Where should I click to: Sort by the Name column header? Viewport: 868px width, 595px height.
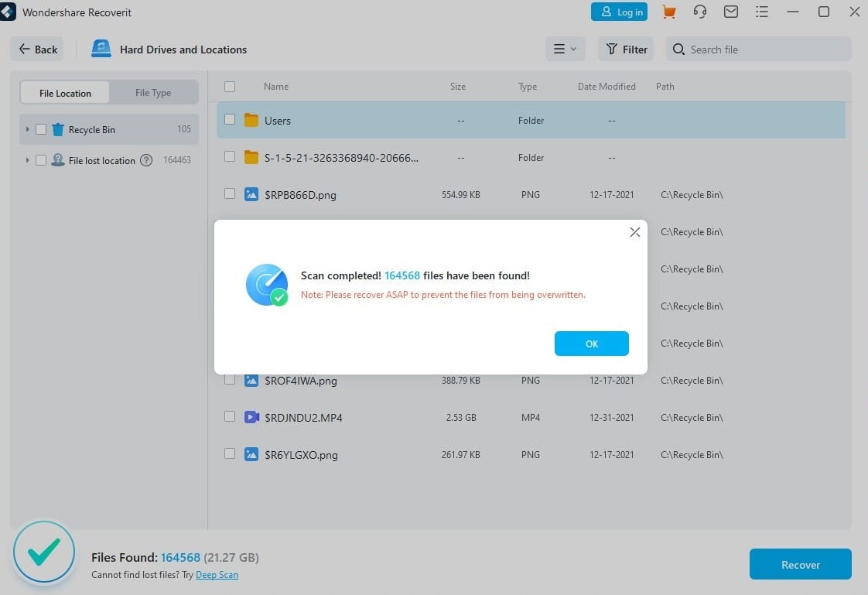point(275,87)
